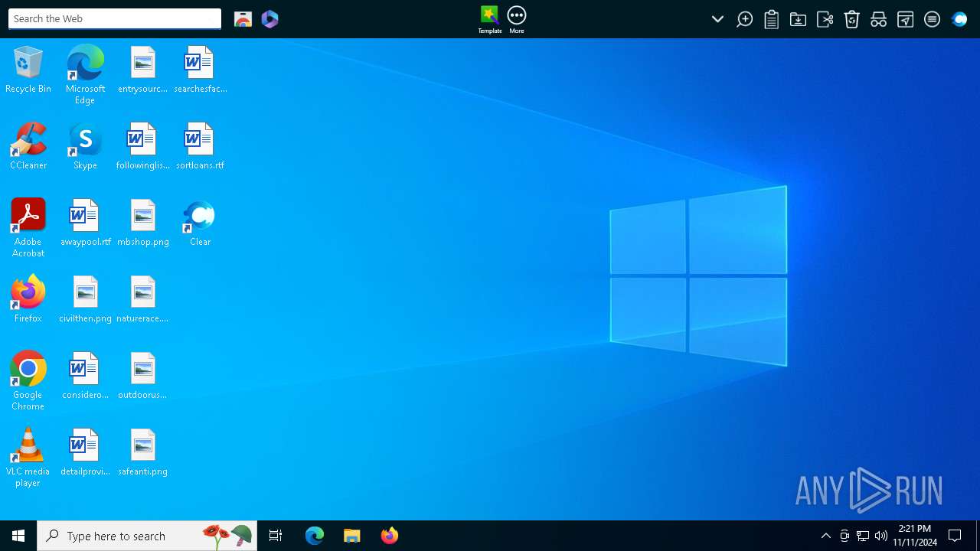The width and height of the screenshot is (980, 551).
Task: Launch Microsoft Edge from the taskbar
Action: (x=315, y=536)
